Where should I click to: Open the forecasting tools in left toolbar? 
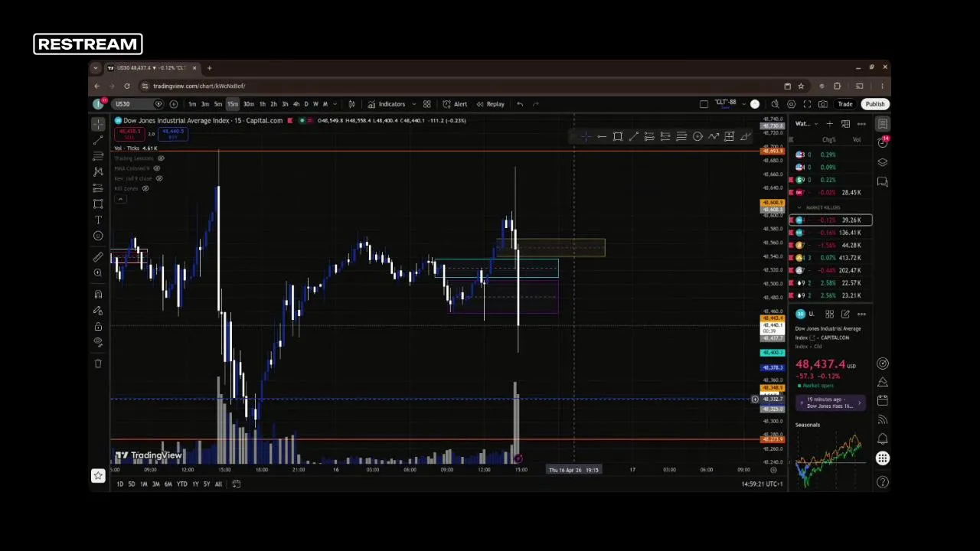(x=98, y=187)
